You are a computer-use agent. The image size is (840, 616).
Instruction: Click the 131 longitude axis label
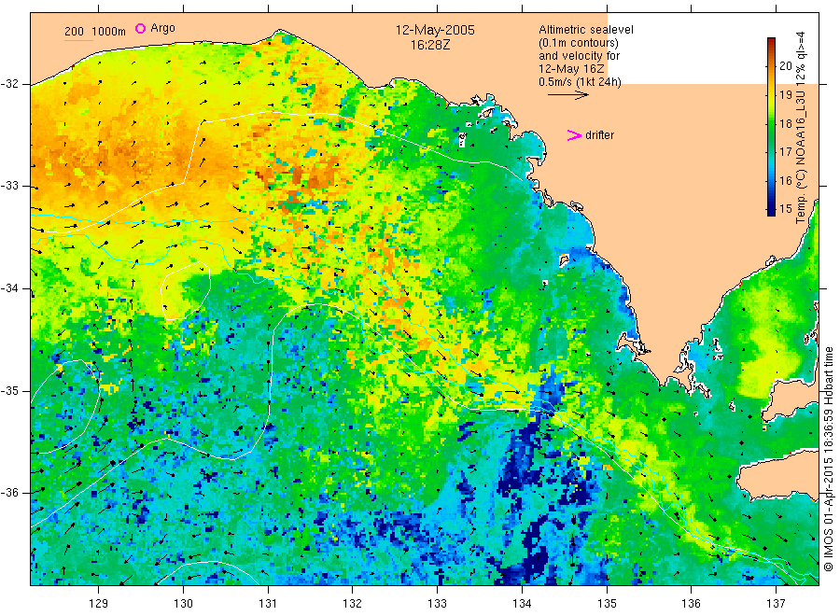tap(268, 604)
